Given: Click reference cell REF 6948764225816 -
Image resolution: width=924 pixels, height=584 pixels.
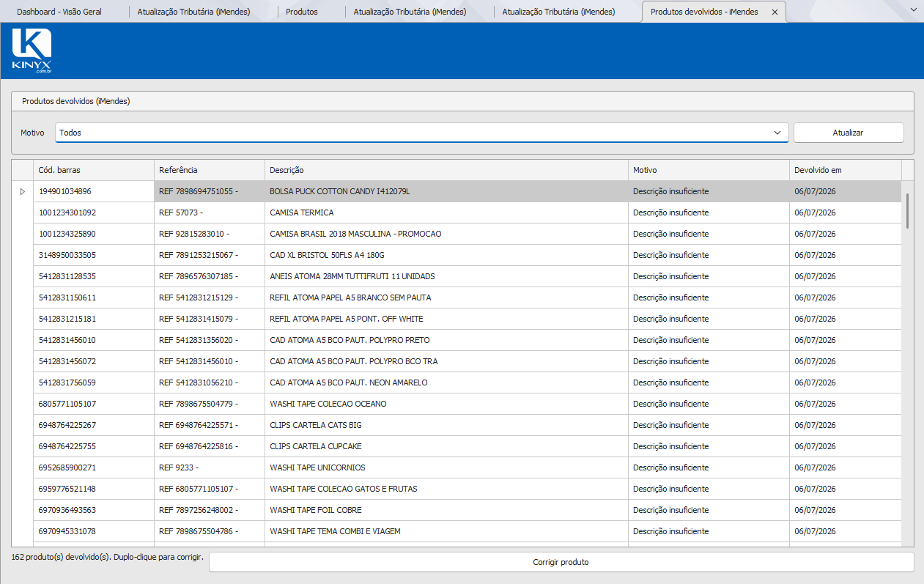Looking at the screenshot, I should point(210,446).
